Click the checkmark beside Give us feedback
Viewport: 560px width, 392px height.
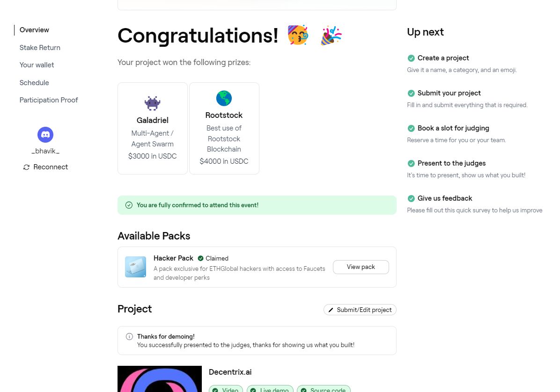[411, 198]
